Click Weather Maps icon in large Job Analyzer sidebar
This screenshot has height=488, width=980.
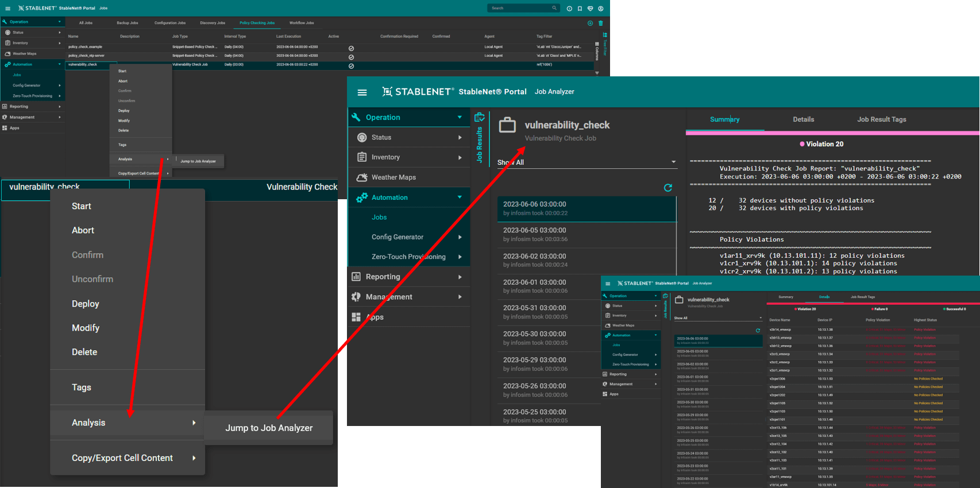click(362, 177)
